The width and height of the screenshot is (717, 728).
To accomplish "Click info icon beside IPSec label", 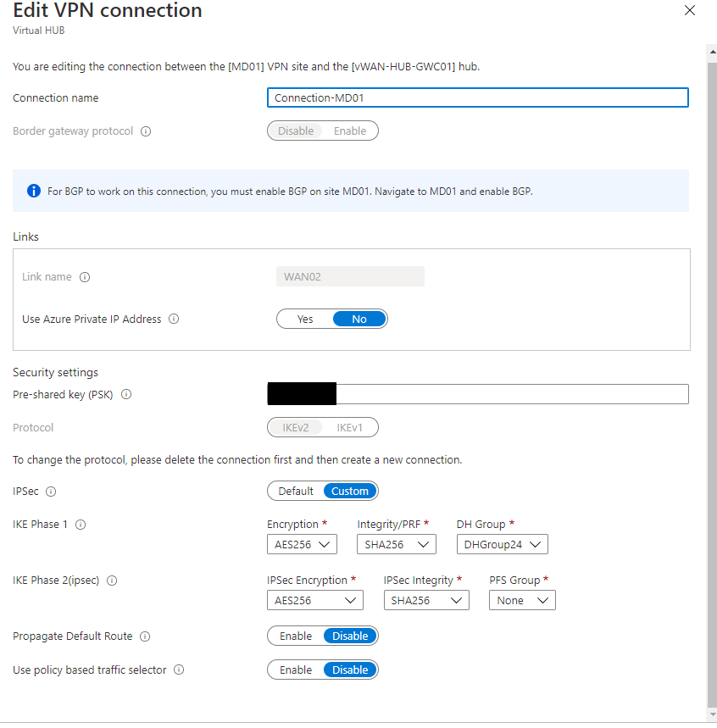I will 51,492.
